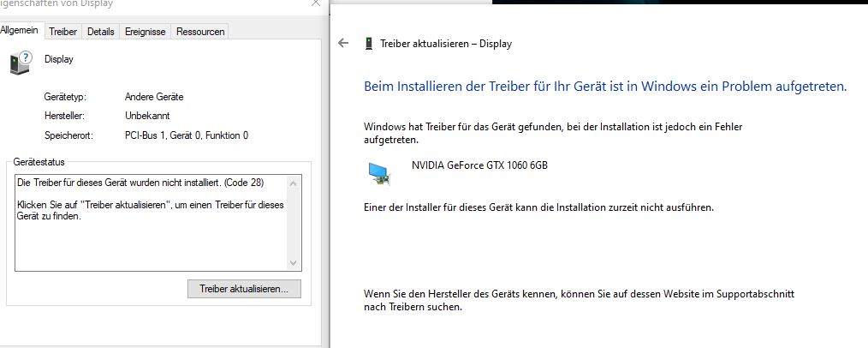Click the NVIDIA GeForce graphics card icon

coord(380,173)
